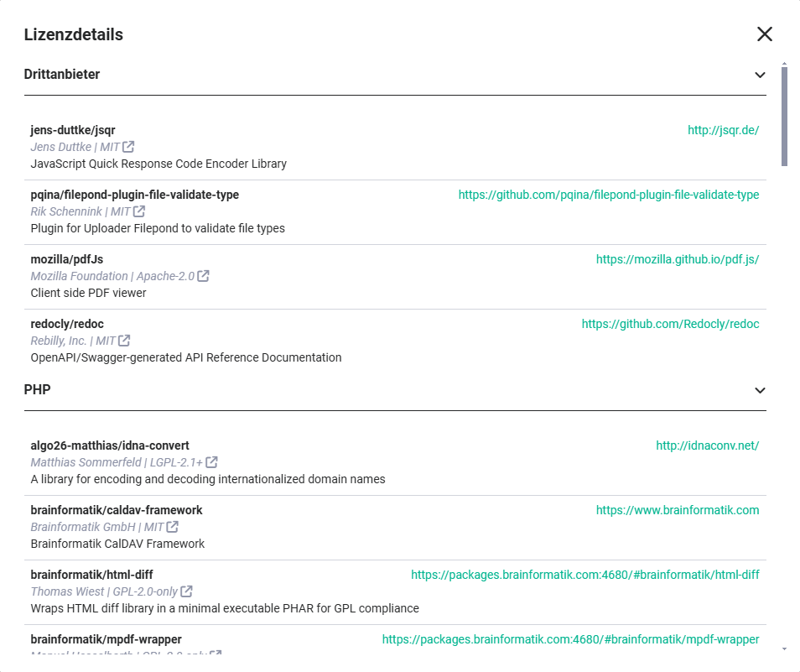The image size is (800, 672).
Task: Select the brainformatik/caldav-framework package name
Action: pyautogui.click(x=117, y=510)
